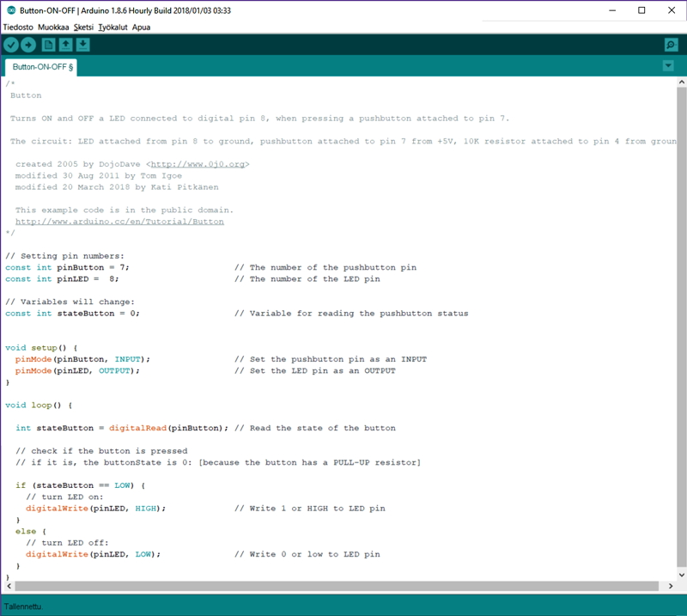687x616 pixels.
Task: Open the Työkalut menu
Action: [x=112, y=27]
